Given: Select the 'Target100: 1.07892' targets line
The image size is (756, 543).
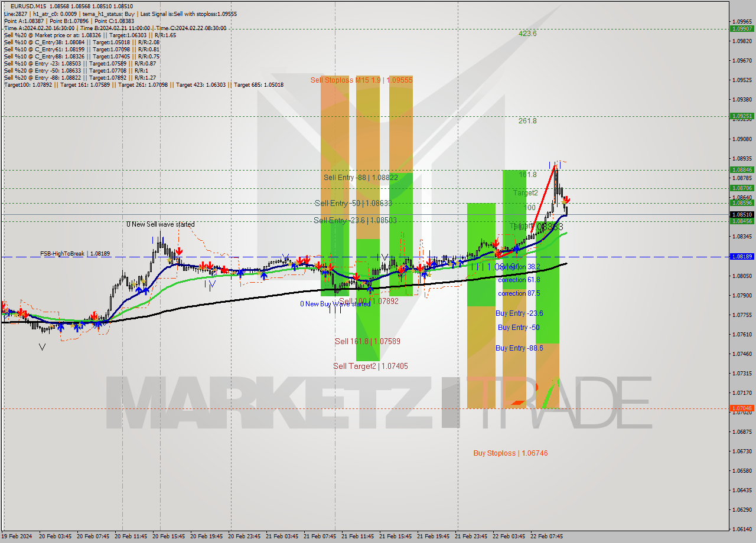Looking at the screenshot, I should click(144, 84).
